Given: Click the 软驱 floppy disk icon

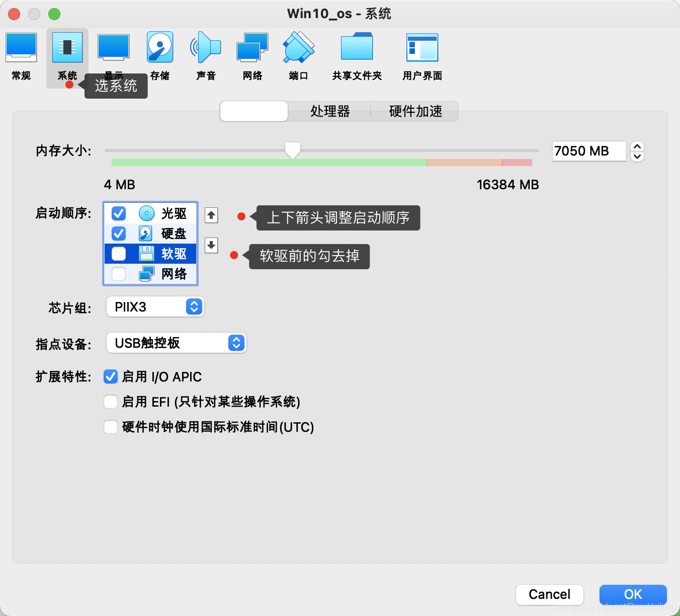Looking at the screenshot, I should pyautogui.click(x=146, y=254).
